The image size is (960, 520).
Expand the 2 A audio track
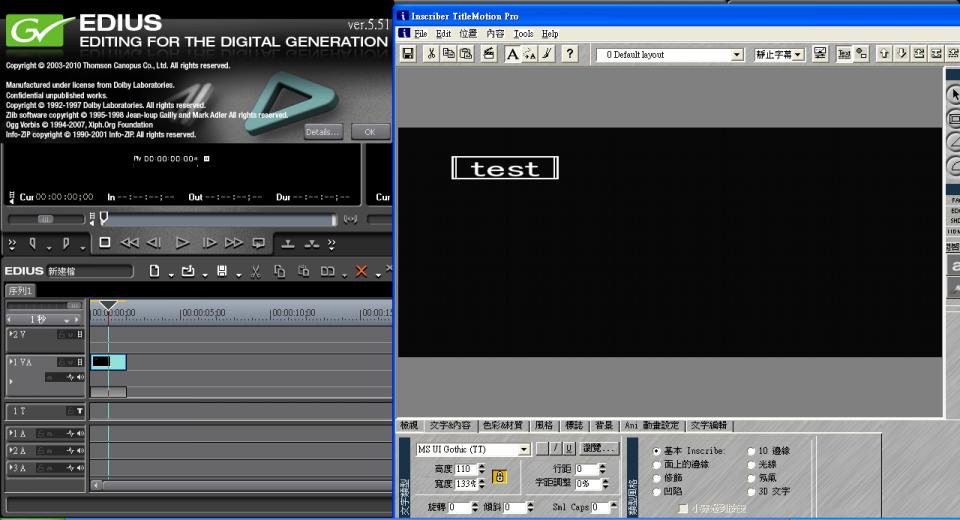click(x=11, y=450)
